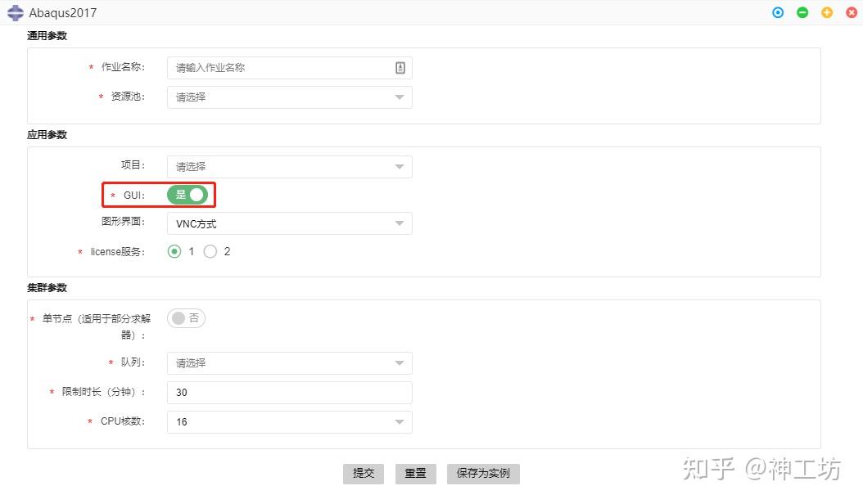The width and height of the screenshot is (863, 504).
Task: Click the Abaqus2017 app logo icon
Action: pos(16,12)
